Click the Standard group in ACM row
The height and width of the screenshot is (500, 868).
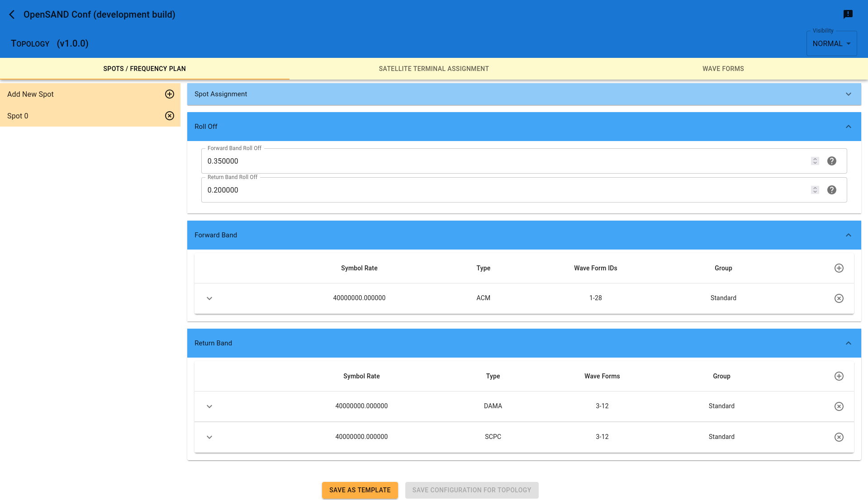723,298
